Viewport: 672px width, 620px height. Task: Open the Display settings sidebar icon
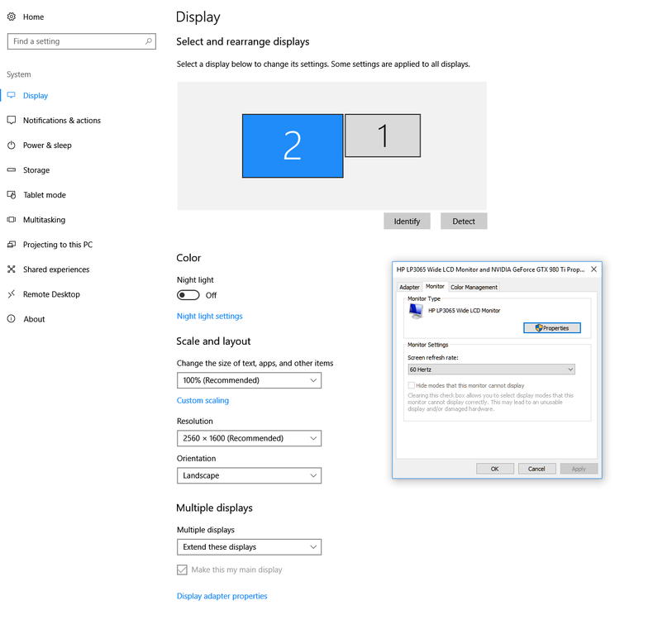pos(13,95)
